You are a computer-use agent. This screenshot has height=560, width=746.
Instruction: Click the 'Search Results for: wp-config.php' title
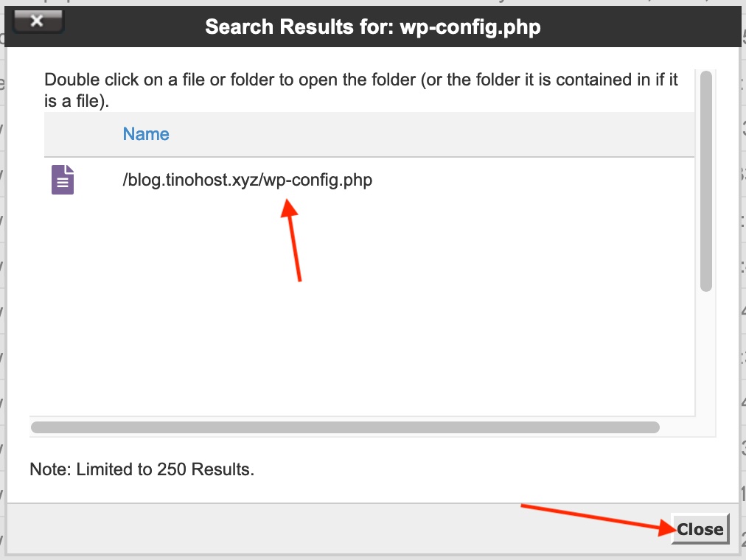click(x=372, y=27)
